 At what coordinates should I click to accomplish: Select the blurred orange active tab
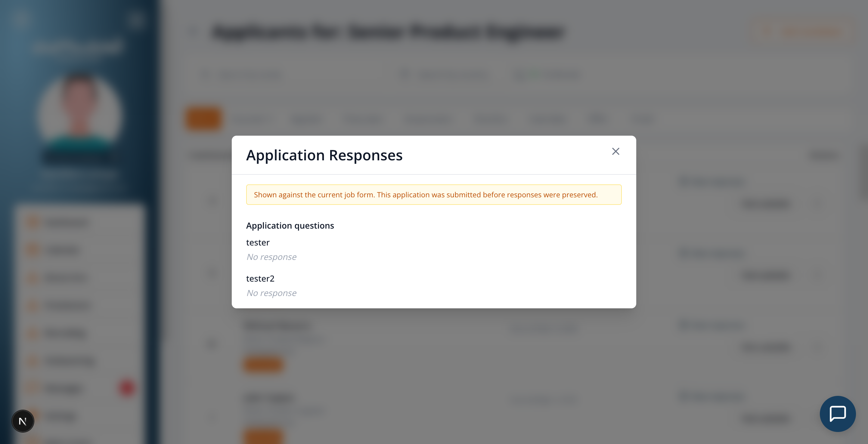coord(204,119)
